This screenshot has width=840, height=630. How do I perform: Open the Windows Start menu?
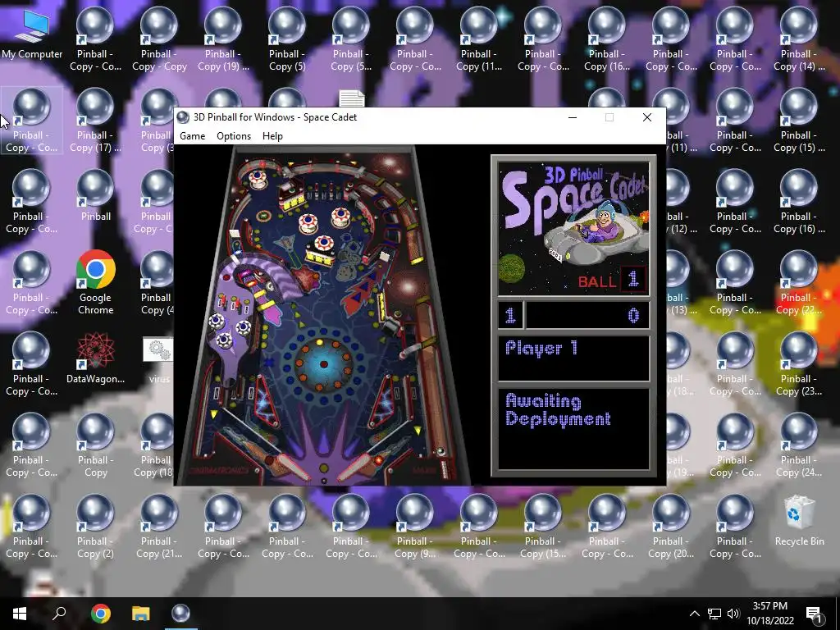coord(20,614)
